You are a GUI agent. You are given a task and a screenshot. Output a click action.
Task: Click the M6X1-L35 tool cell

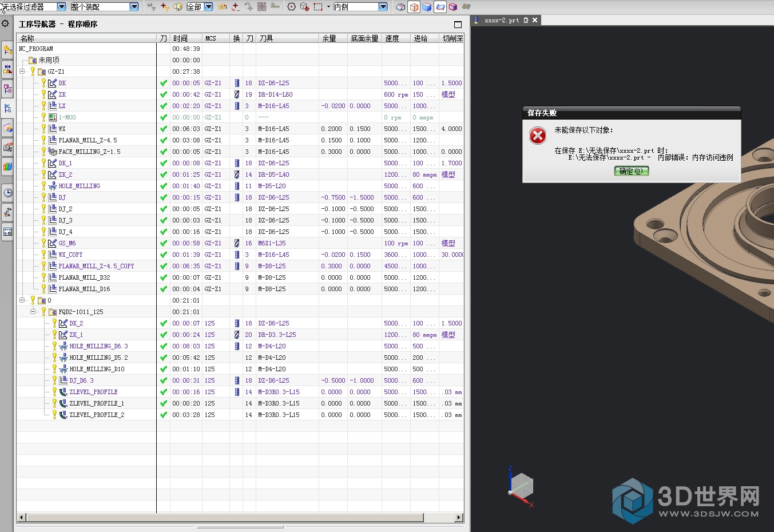click(x=272, y=243)
